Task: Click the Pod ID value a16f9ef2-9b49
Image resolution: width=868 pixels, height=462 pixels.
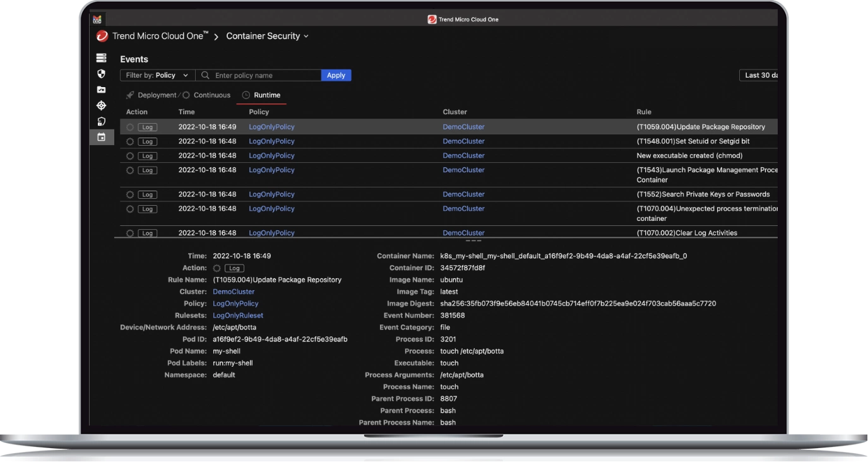Action: [280, 340]
